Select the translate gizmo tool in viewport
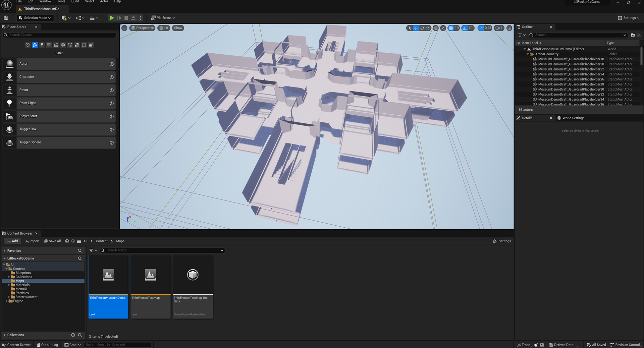Screen dimensions: 644x348 point(416,28)
